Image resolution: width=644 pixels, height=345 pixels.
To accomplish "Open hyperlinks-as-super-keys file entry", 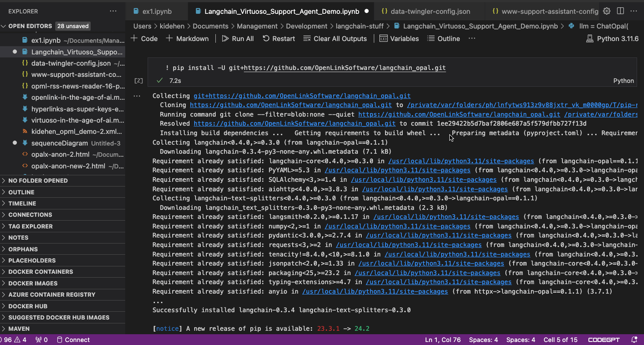I will coord(63,109).
